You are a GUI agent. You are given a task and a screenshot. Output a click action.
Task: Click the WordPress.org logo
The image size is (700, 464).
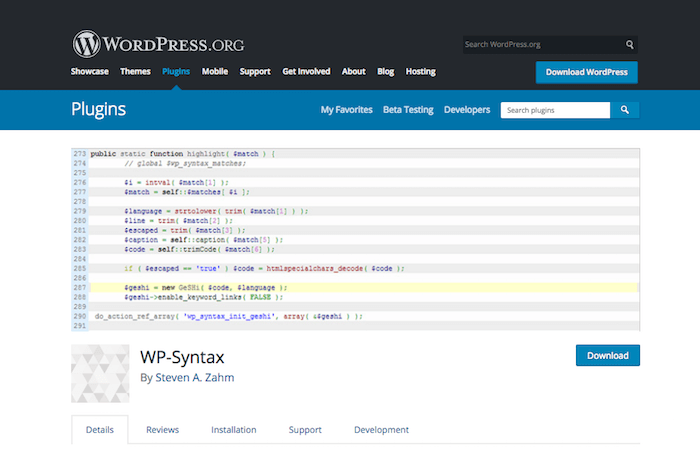[158, 44]
